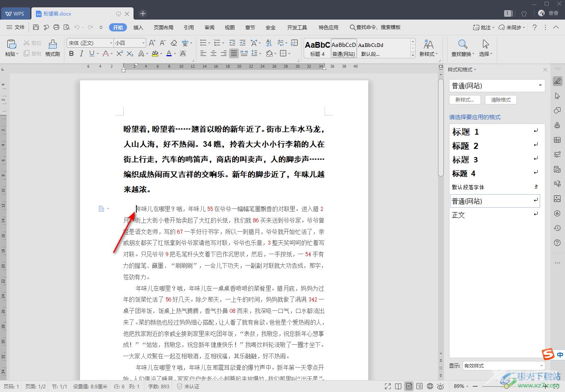Toggle character shading (A)
The height and width of the screenshot is (392, 565).
point(183,53)
